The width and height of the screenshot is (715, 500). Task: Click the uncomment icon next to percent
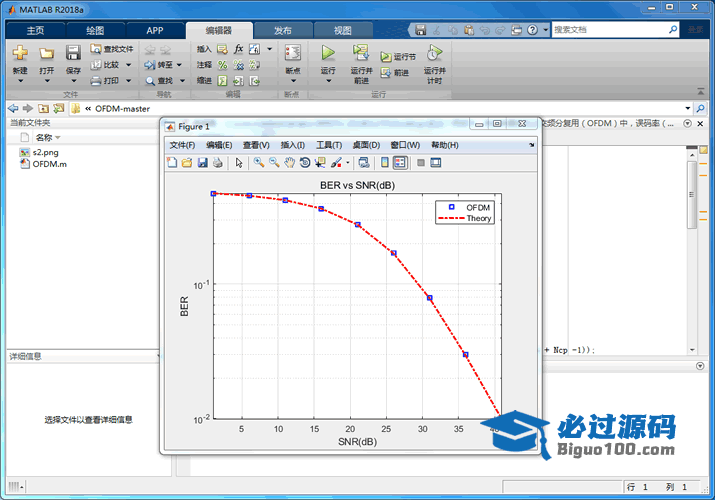pos(238,65)
